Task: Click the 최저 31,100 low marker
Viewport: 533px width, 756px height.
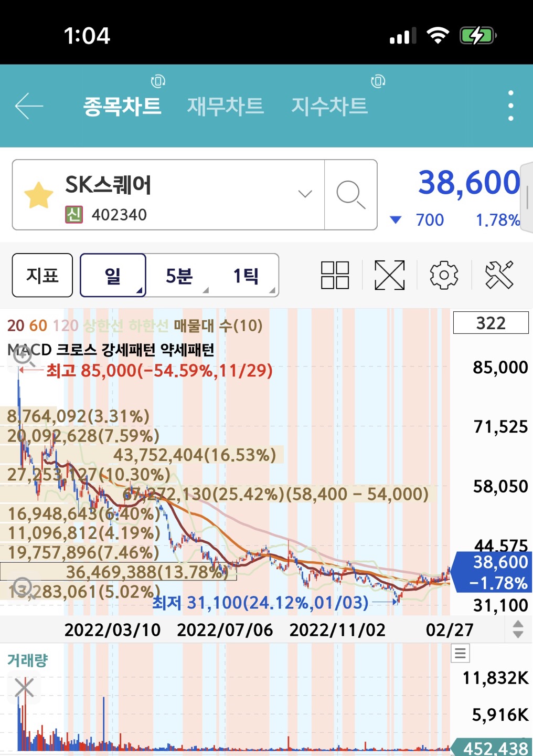Action: tap(260, 602)
